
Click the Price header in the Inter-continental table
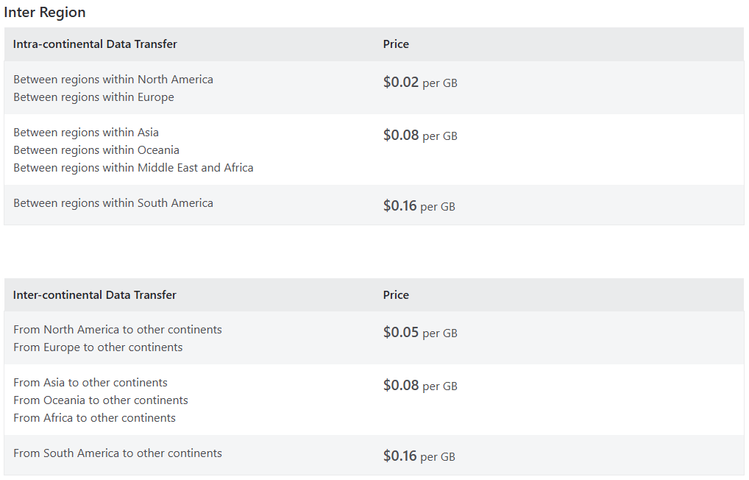[x=396, y=295]
